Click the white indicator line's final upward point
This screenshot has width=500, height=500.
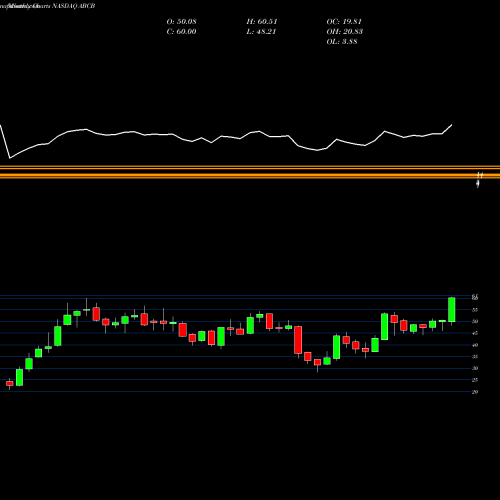coord(452,125)
